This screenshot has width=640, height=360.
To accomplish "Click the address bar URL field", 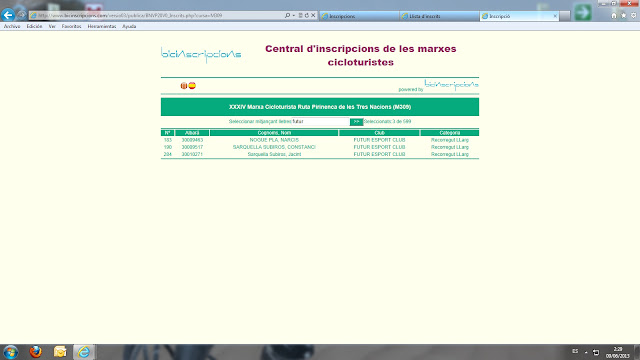I will click(157, 16).
